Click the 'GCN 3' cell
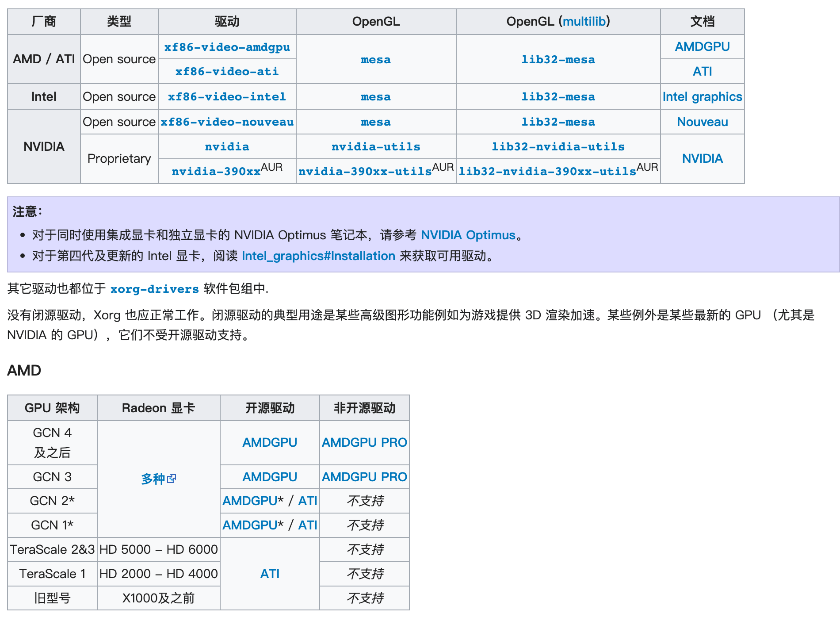This screenshot has width=840, height=621. [x=52, y=477]
